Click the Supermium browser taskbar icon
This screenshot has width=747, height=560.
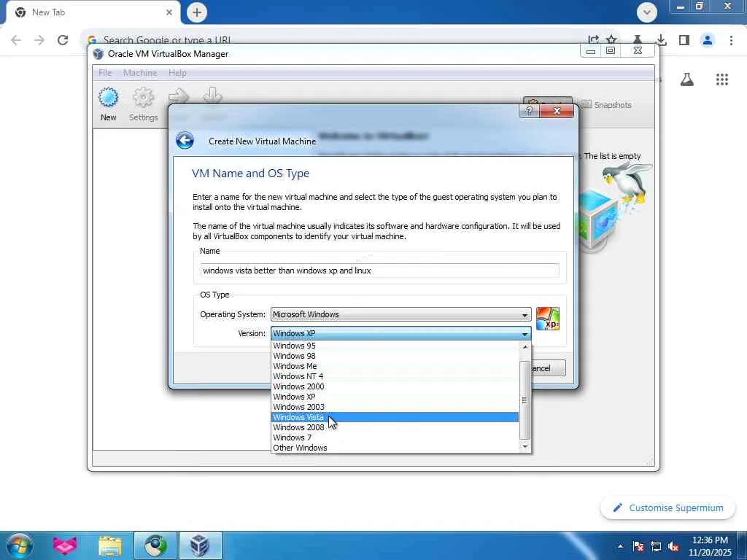click(x=155, y=545)
